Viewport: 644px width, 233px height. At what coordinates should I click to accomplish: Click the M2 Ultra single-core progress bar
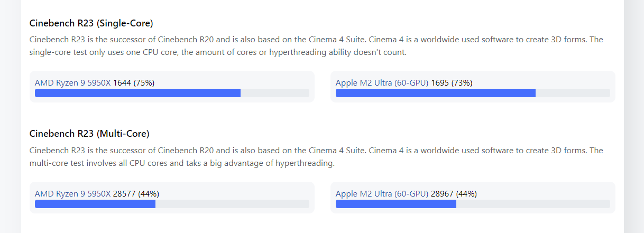pyautogui.click(x=473, y=93)
